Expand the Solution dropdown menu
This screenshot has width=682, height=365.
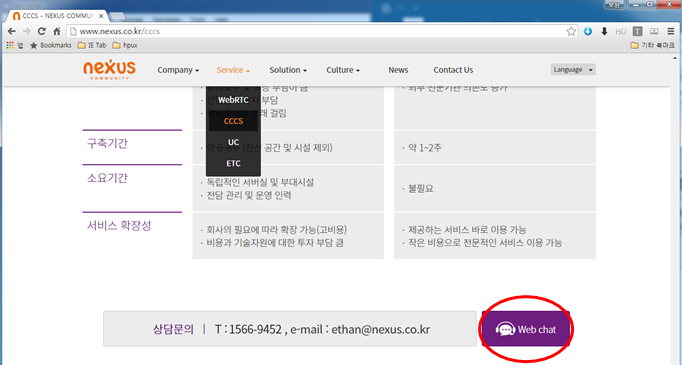tap(288, 70)
